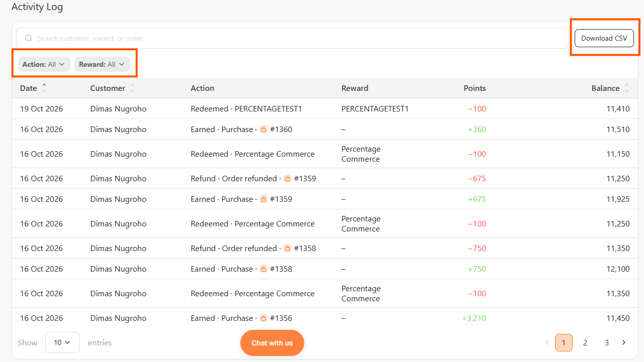Click into the search customer, reward, or order field
The height and width of the screenshot is (362, 644).
292,38
